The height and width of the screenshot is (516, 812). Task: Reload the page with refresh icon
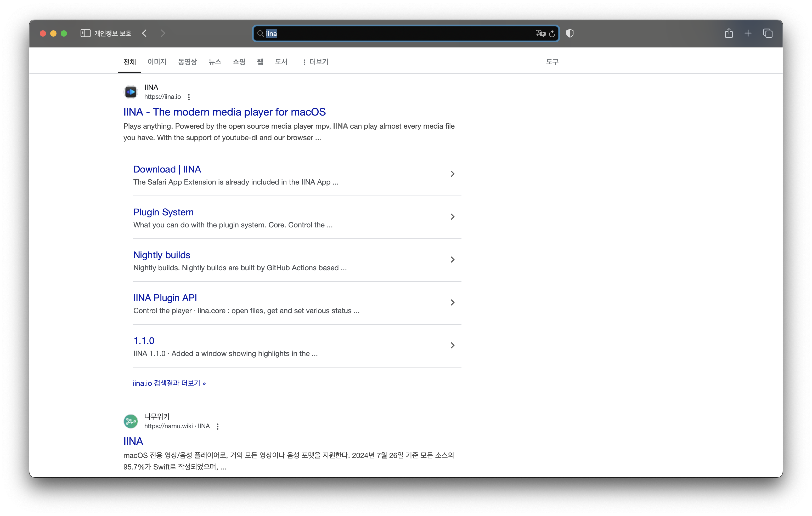(552, 33)
